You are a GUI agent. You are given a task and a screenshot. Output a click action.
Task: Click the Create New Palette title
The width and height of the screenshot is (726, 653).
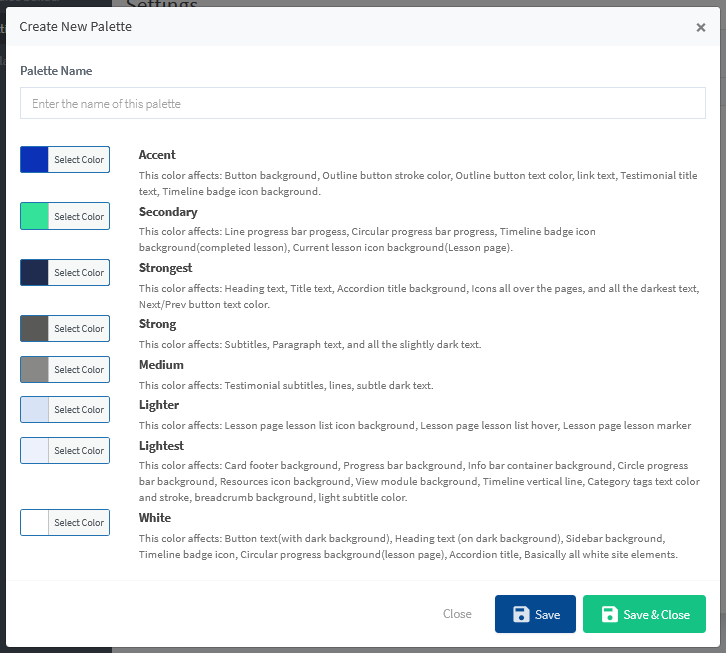click(75, 26)
